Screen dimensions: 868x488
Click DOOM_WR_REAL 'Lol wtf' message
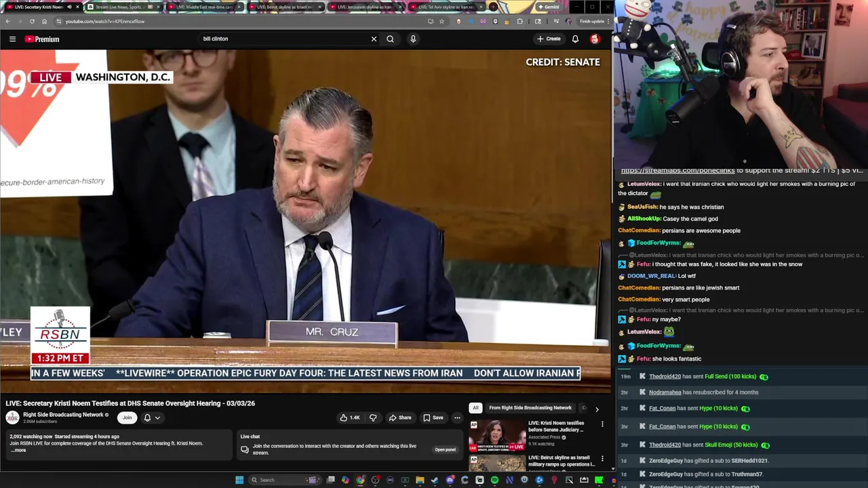tap(656, 276)
